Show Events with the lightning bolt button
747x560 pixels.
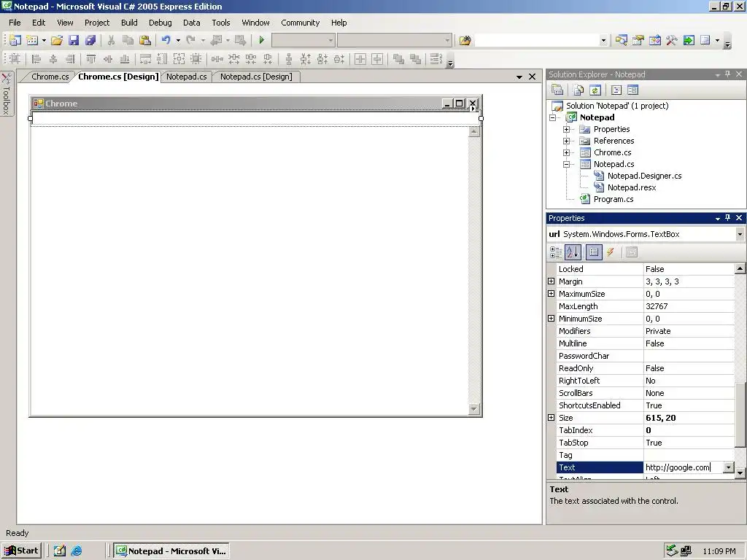click(x=611, y=252)
